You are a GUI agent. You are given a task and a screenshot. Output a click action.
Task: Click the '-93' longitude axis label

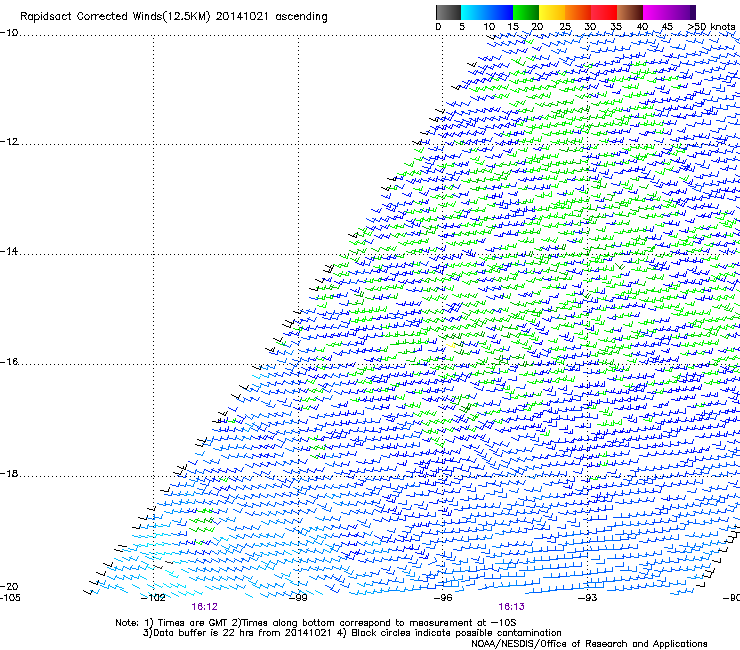(x=588, y=597)
